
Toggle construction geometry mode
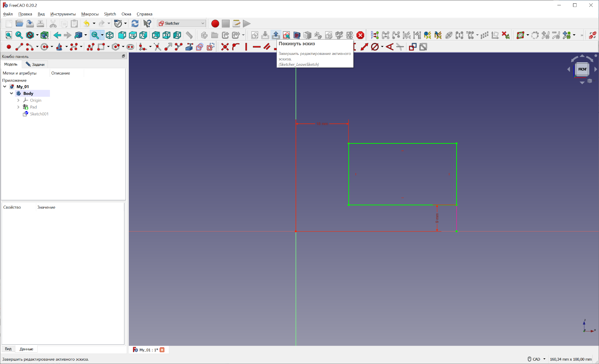210,47
